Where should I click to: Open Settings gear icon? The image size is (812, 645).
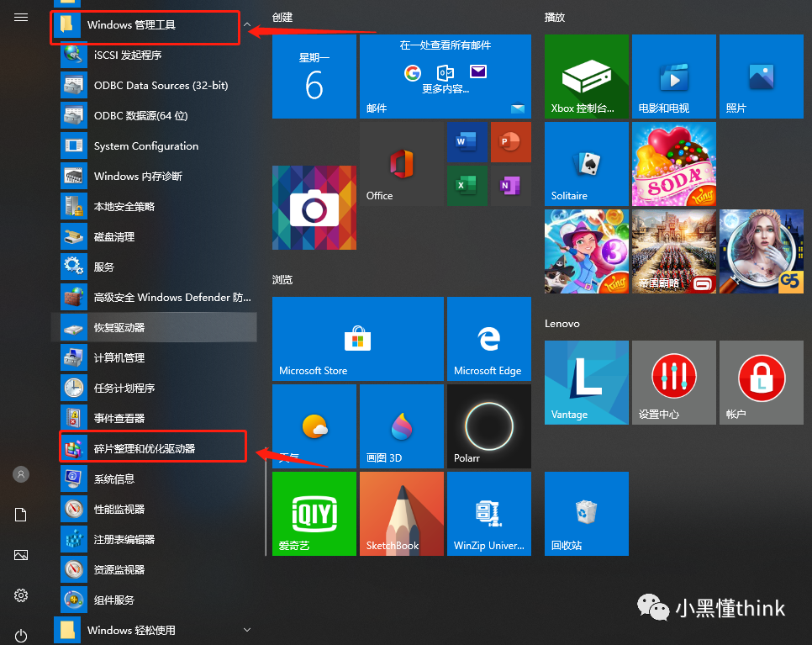click(21, 595)
